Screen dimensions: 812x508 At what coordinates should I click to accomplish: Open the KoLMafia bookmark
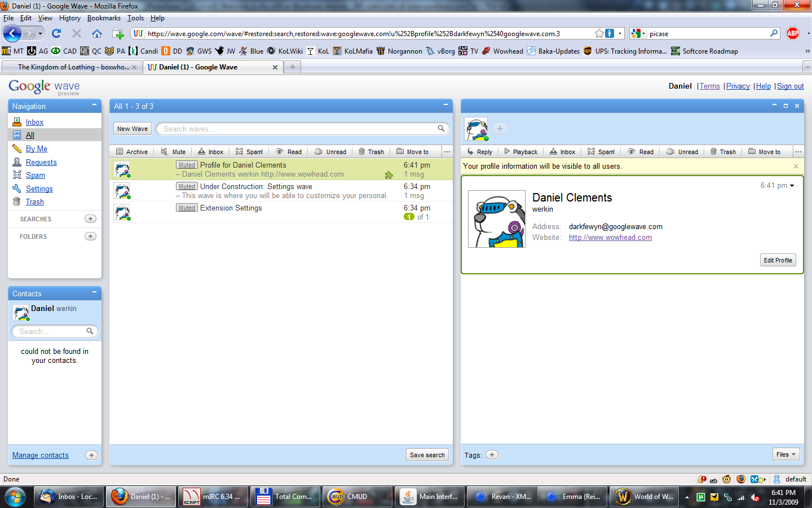click(x=352, y=51)
